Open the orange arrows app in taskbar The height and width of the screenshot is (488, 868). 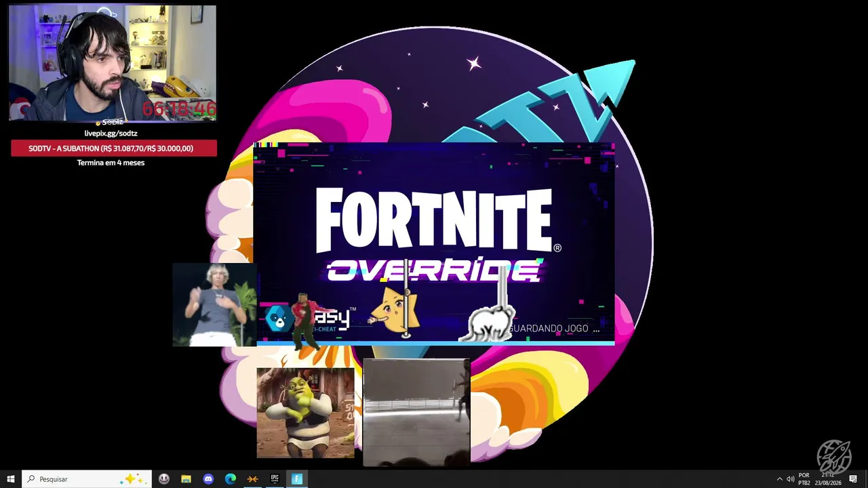point(252,479)
